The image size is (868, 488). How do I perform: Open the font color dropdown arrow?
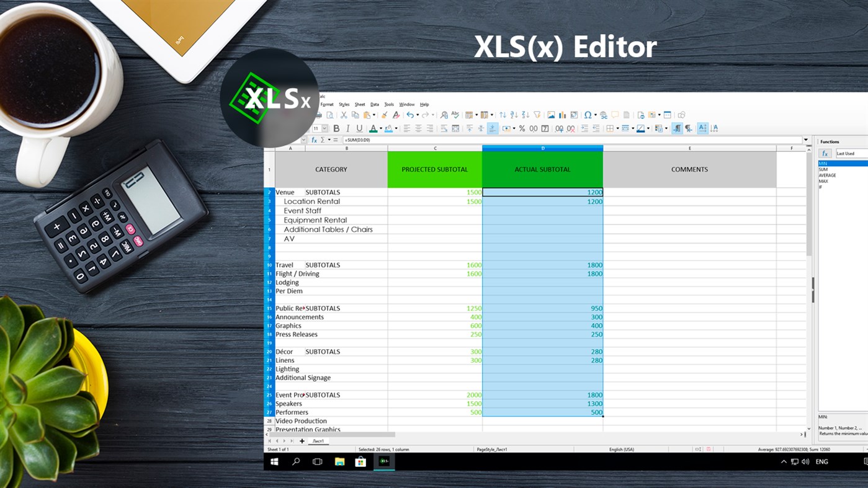[380, 128]
